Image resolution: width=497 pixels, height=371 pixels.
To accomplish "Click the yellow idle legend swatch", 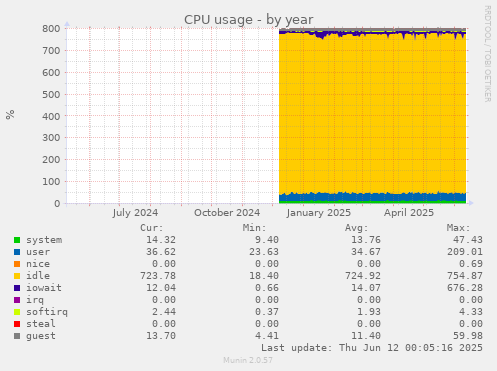I will [17, 276].
